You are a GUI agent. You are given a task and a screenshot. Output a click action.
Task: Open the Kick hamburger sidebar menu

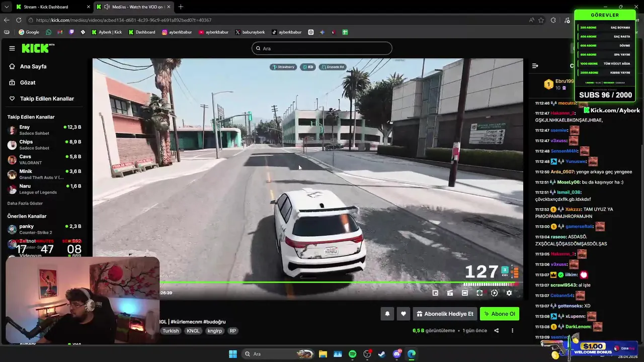click(12, 48)
